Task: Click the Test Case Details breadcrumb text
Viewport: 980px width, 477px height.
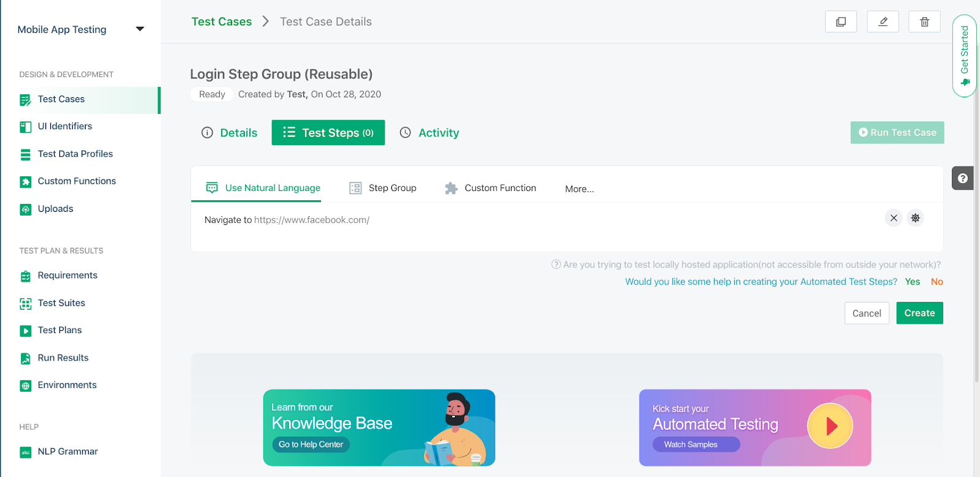Action: click(326, 21)
